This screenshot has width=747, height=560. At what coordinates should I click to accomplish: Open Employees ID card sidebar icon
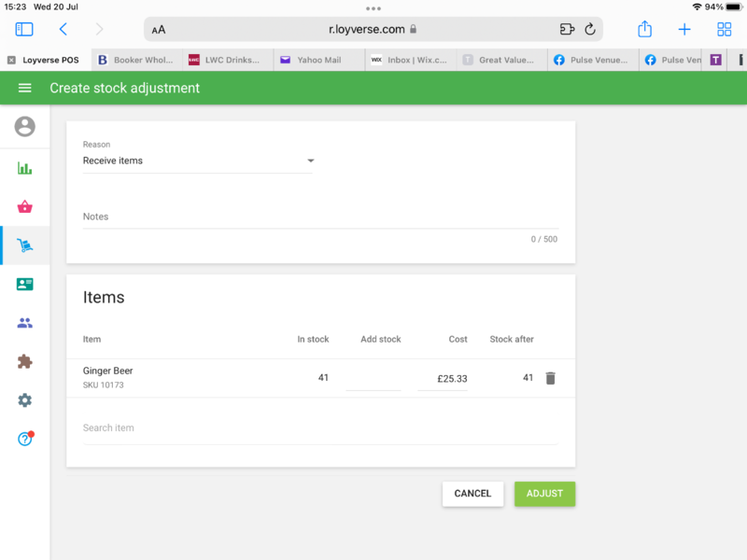pyautogui.click(x=25, y=285)
